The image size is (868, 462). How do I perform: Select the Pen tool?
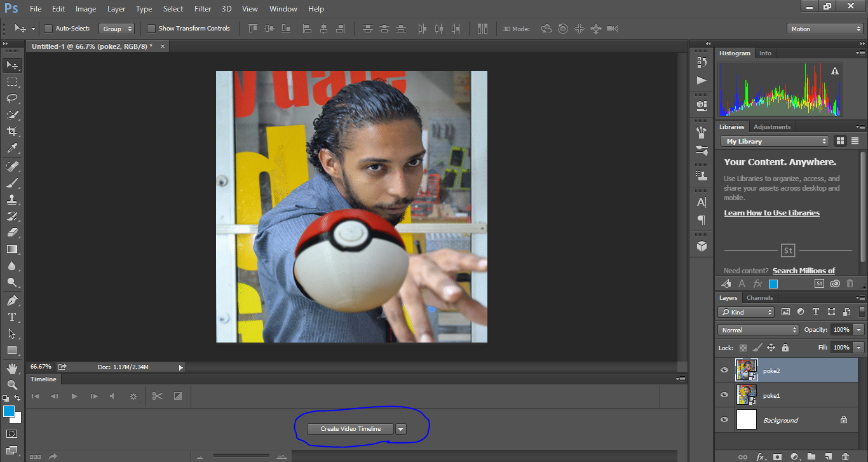pyautogui.click(x=12, y=300)
